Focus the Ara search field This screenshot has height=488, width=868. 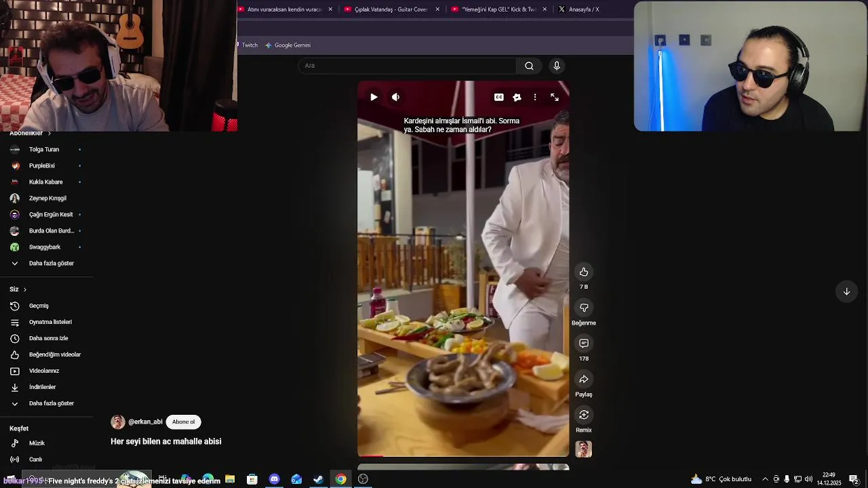pyautogui.click(x=407, y=66)
